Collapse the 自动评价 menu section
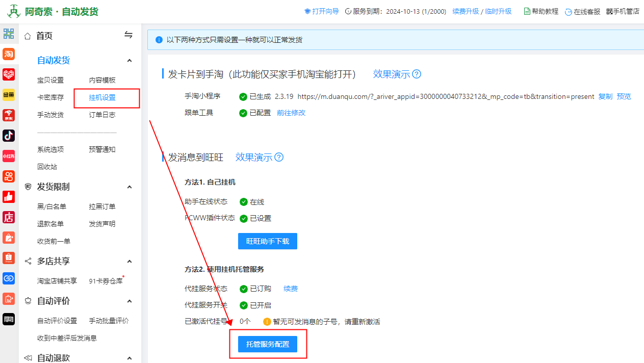This screenshot has width=644, height=363. pyautogui.click(x=130, y=301)
